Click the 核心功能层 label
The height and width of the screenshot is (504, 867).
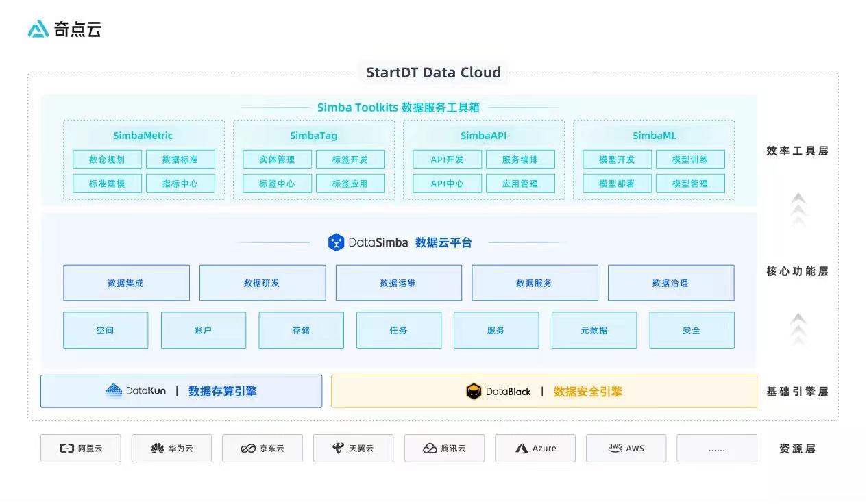tap(797, 271)
